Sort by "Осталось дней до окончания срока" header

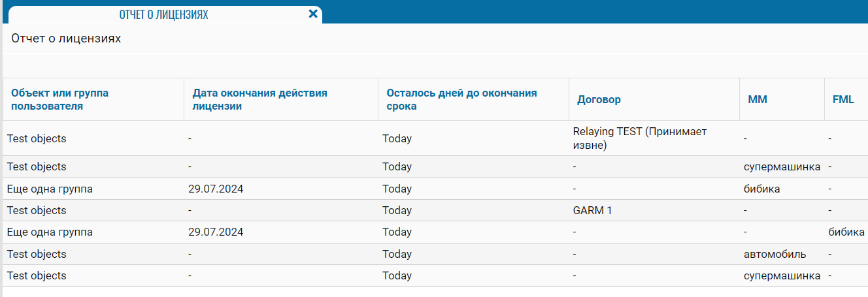(x=461, y=99)
